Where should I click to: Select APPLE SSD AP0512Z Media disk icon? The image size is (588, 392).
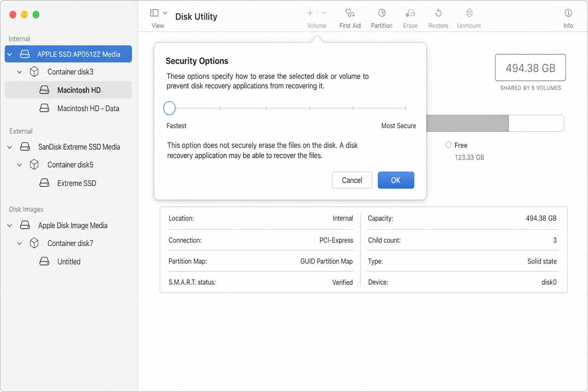point(25,54)
